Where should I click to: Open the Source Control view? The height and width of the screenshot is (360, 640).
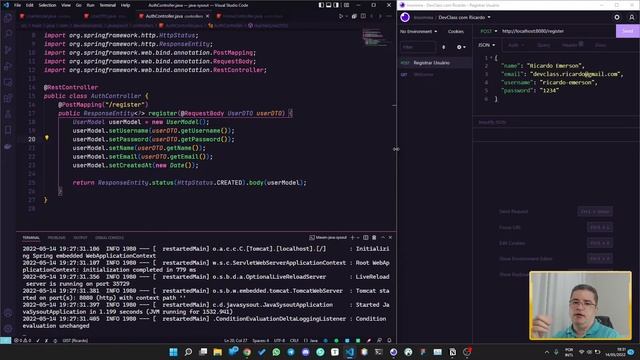8,50
